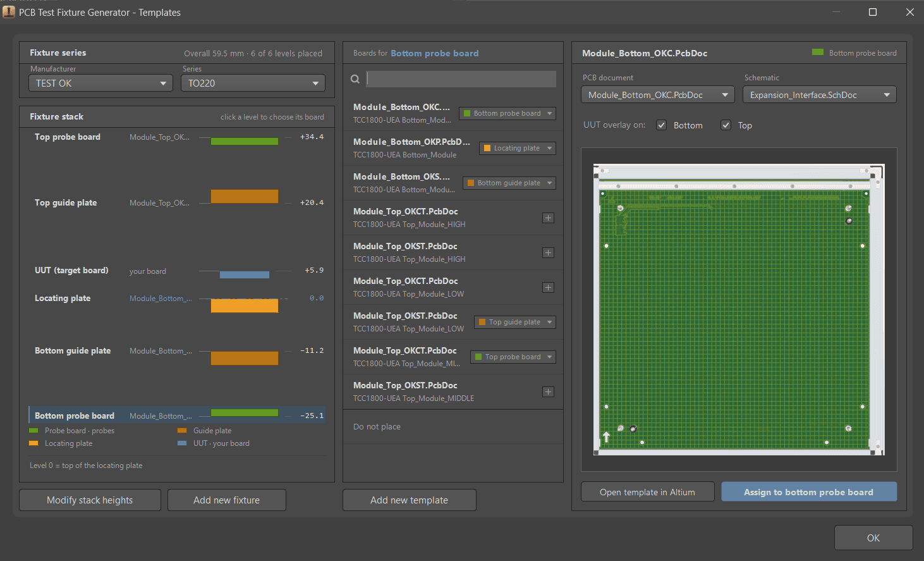This screenshot has width=924, height=561.
Task: Select Module_Bottom_OKS list row
Action: click(453, 183)
